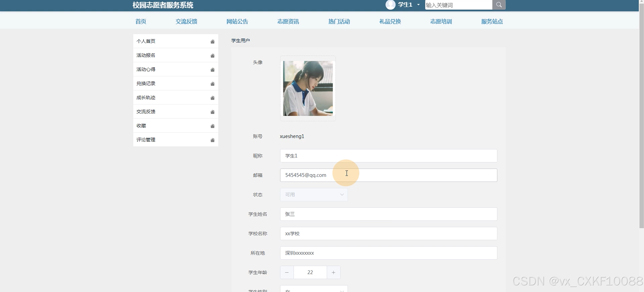Viewport: 644px width, 292px height.
Task: Click the home icon beside 评论管理
Action: (x=212, y=140)
